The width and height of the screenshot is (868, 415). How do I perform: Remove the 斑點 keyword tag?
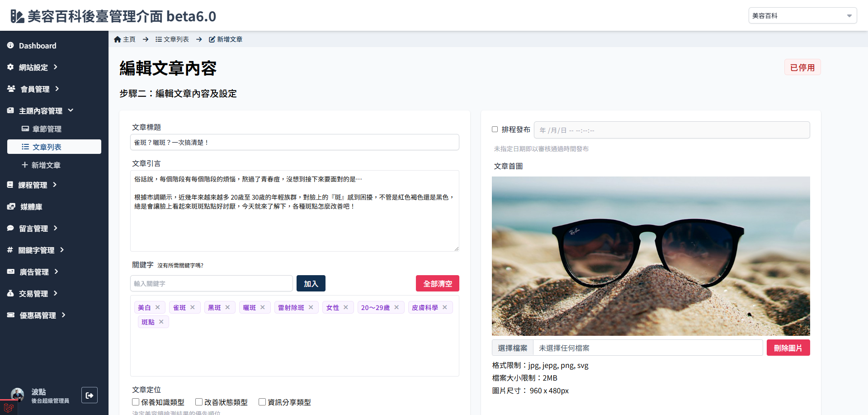tap(161, 322)
